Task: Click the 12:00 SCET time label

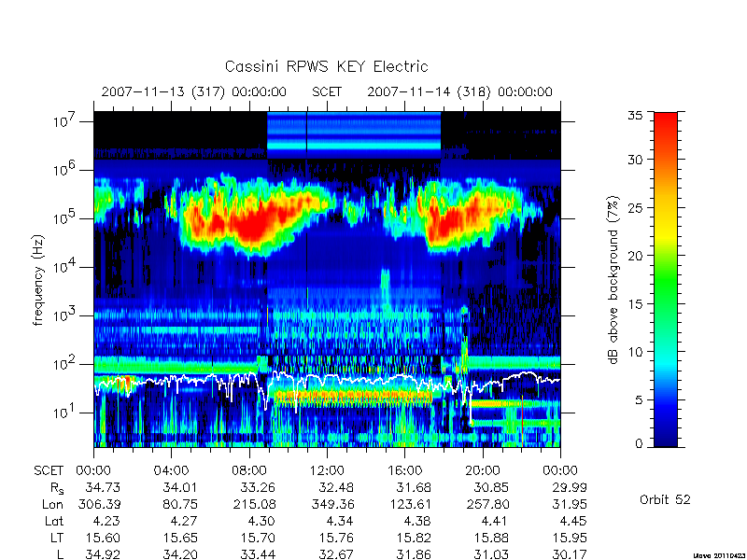Action: 327,470
